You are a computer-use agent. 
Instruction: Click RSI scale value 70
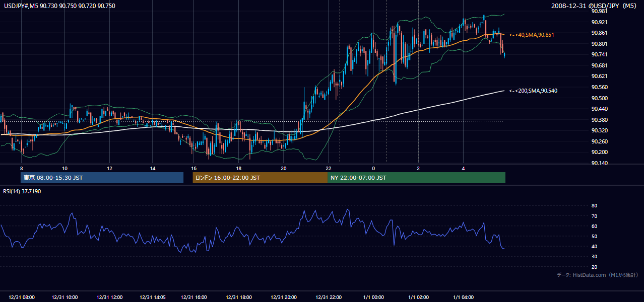tap(594, 216)
